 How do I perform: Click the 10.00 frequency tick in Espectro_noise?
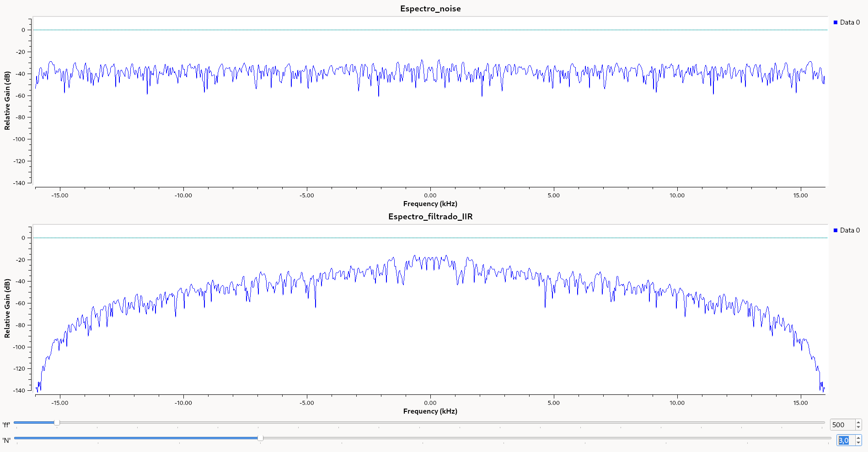pyautogui.click(x=677, y=196)
